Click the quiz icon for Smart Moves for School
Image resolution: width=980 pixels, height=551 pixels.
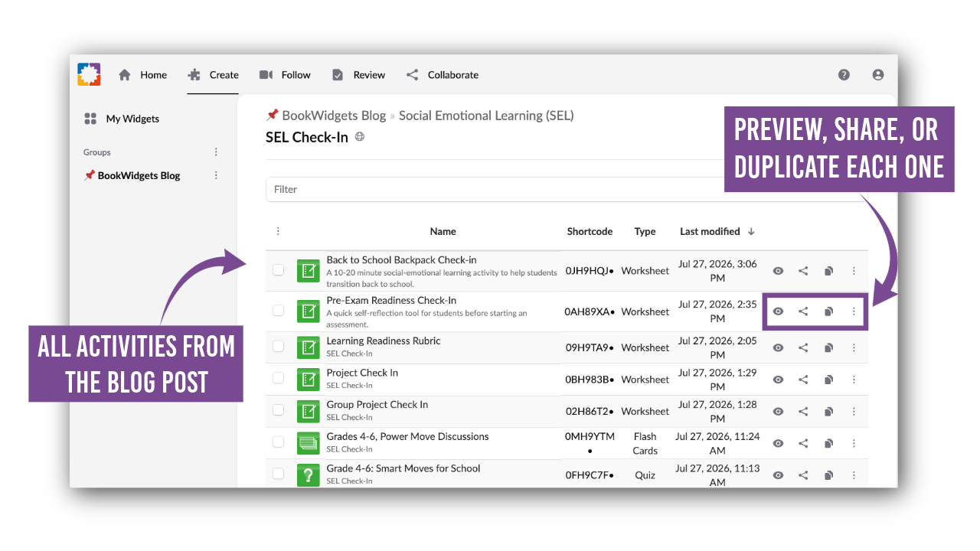pyautogui.click(x=308, y=475)
